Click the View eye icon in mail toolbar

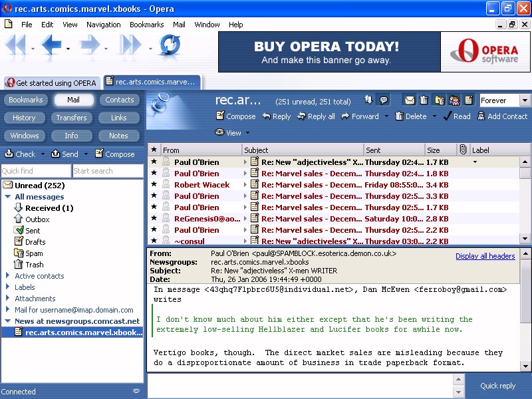point(219,132)
